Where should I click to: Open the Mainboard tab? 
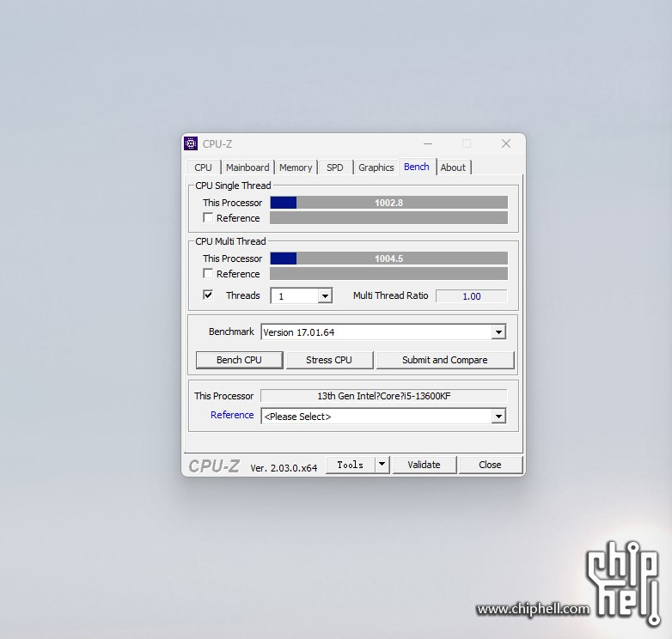pos(247,167)
